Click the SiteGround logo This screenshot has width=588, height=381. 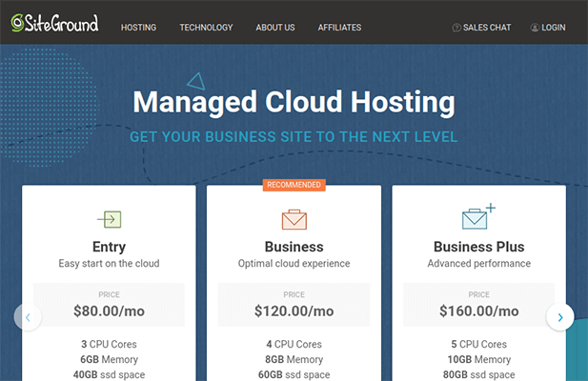tap(54, 23)
